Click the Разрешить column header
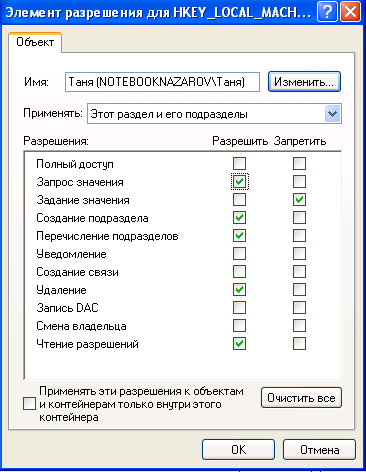This screenshot has width=366, height=472. (x=240, y=141)
